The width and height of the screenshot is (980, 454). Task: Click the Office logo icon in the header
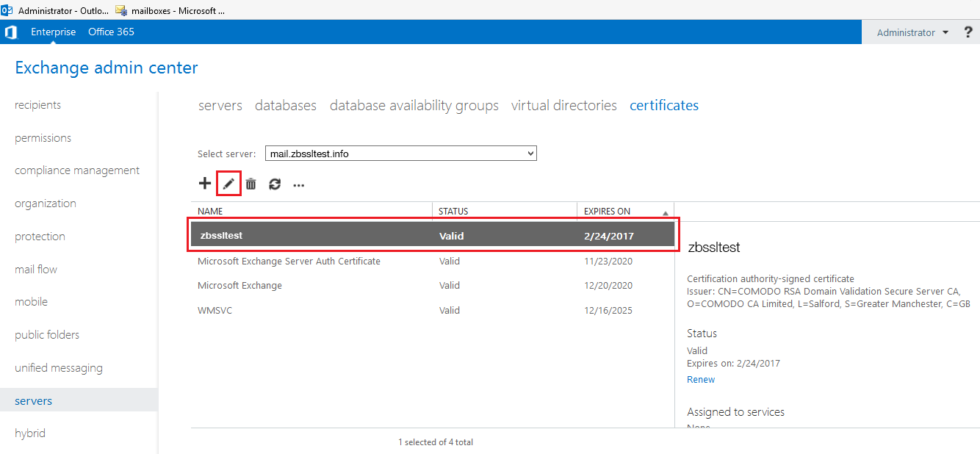click(11, 32)
